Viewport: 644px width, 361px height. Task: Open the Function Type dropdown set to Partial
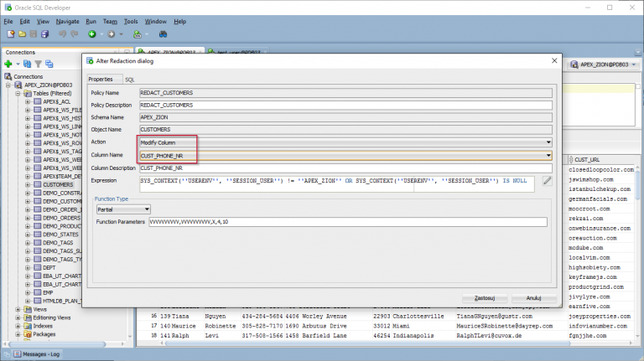(x=147, y=209)
